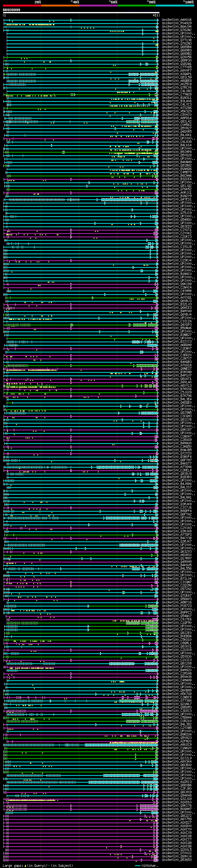This screenshot has height=868, width=197.
Task: Select the UniRef100_A8QBE8 entry
Action: pyautogui.click(x=177, y=81)
